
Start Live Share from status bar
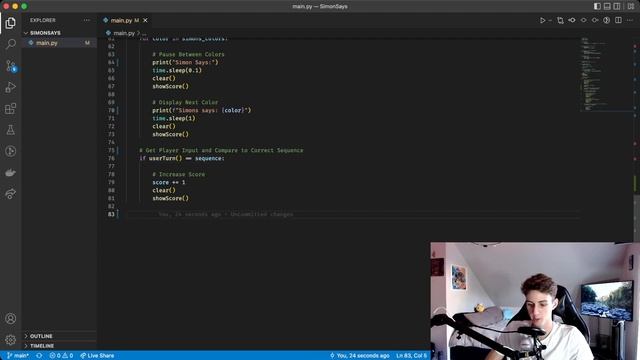pyautogui.click(x=97, y=356)
